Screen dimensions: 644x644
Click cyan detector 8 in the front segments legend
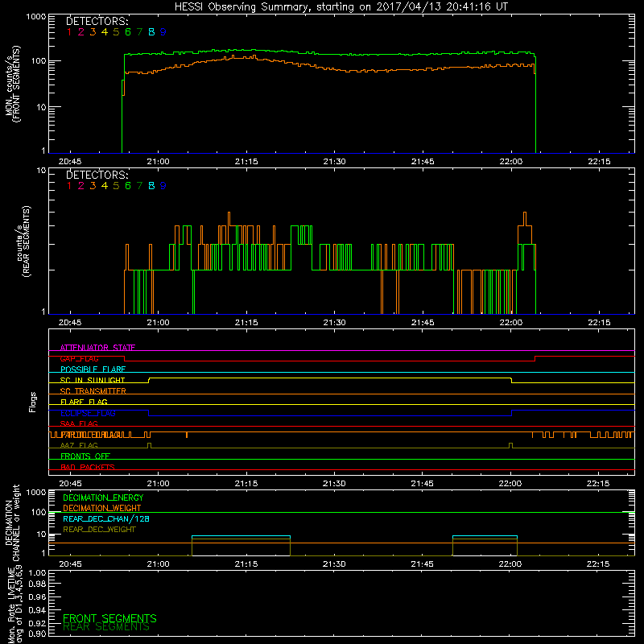151,32
